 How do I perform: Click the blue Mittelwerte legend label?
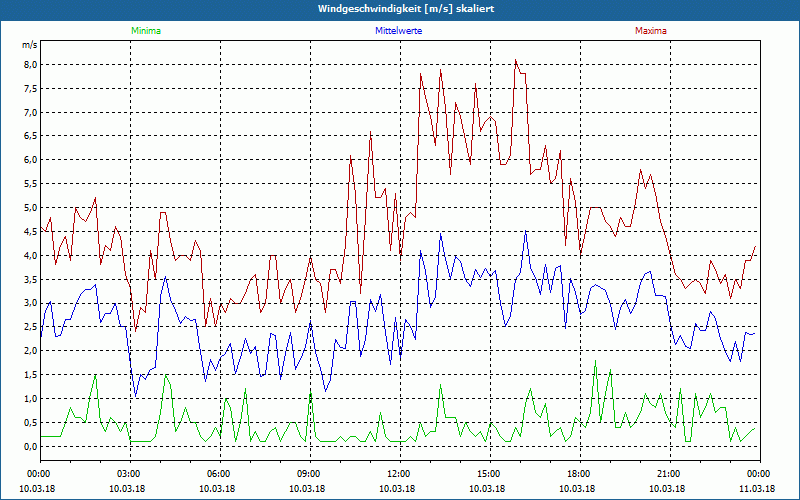398,31
